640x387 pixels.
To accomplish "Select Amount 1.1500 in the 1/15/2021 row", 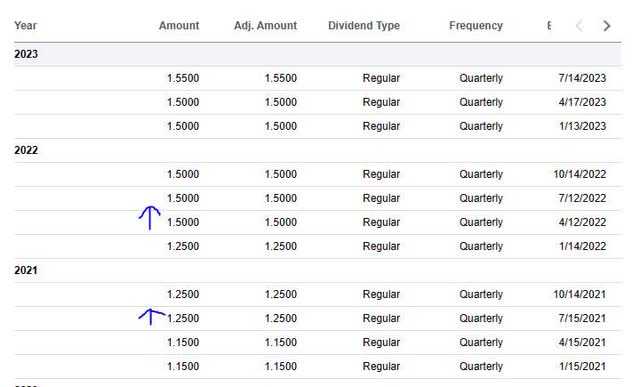I will [x=183, y=367].
